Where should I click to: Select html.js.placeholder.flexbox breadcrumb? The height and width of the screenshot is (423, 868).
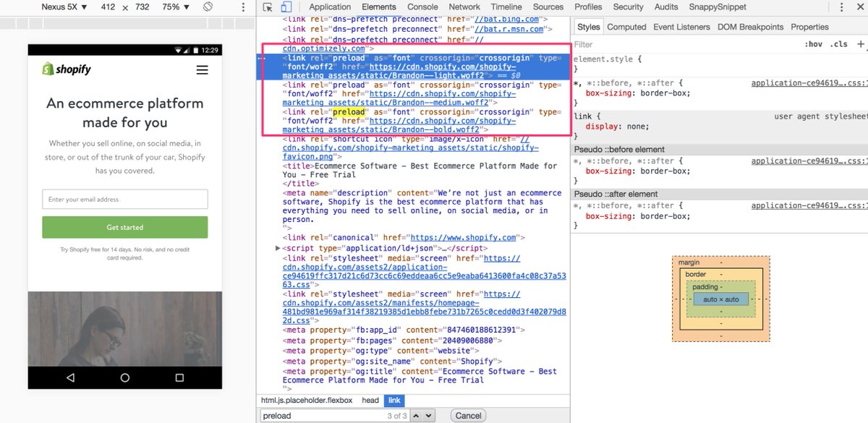point(308,400)
